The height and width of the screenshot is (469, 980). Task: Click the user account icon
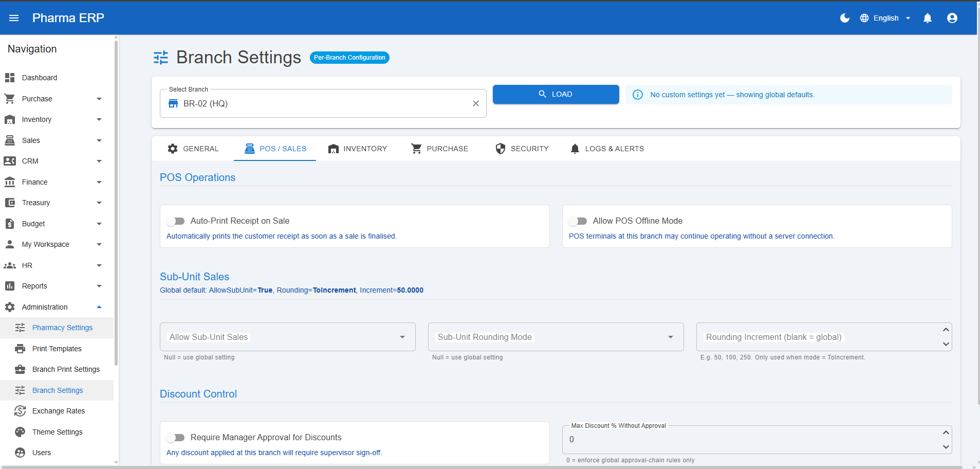pyautogui.click(x=952, y=18)
